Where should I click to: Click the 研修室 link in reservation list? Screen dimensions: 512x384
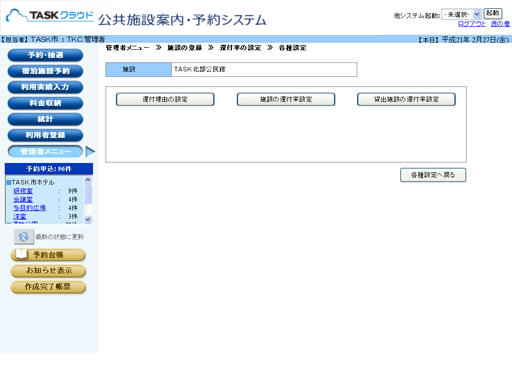coord(23,191)
